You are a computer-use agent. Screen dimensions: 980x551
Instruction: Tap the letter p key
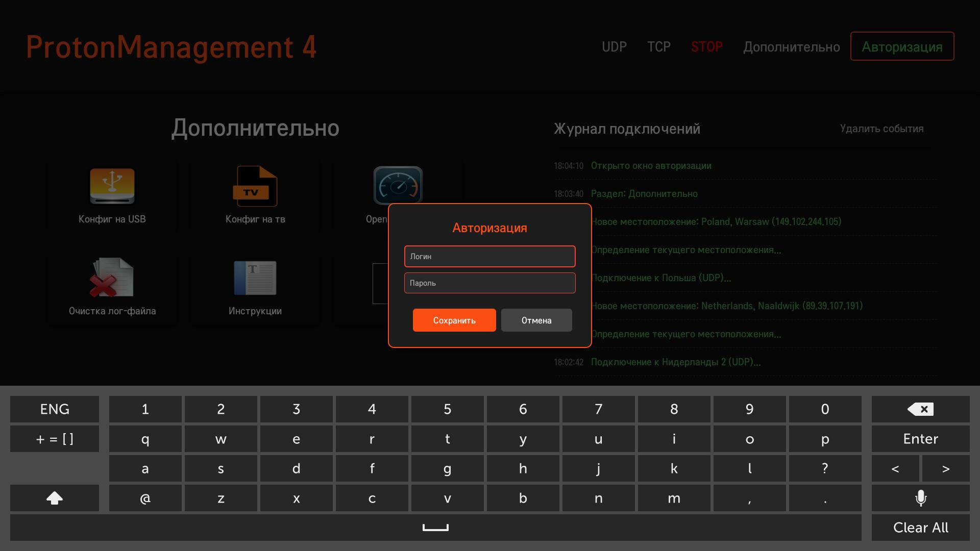[x=825, y=439]
